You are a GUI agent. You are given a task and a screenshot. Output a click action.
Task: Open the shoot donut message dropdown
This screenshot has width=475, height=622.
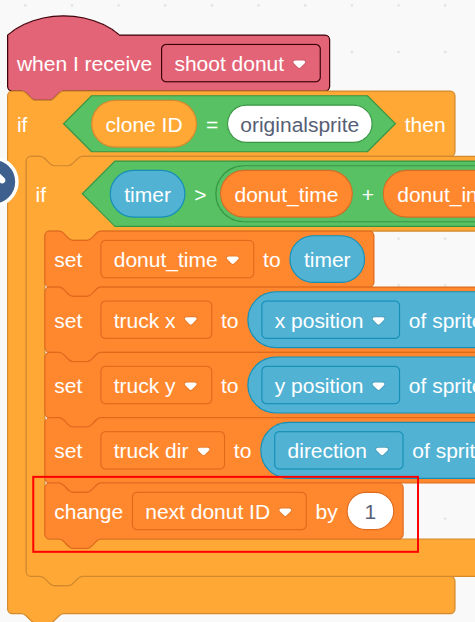240,63
